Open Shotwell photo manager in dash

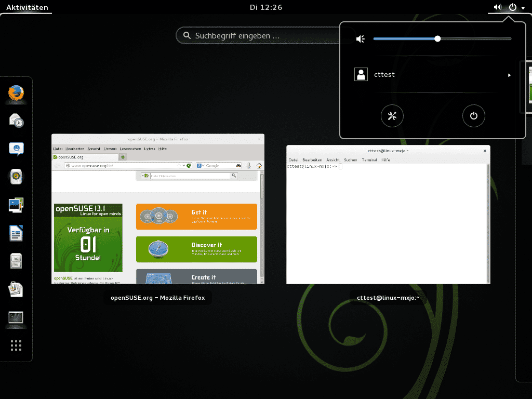click(x=16, y=205)
